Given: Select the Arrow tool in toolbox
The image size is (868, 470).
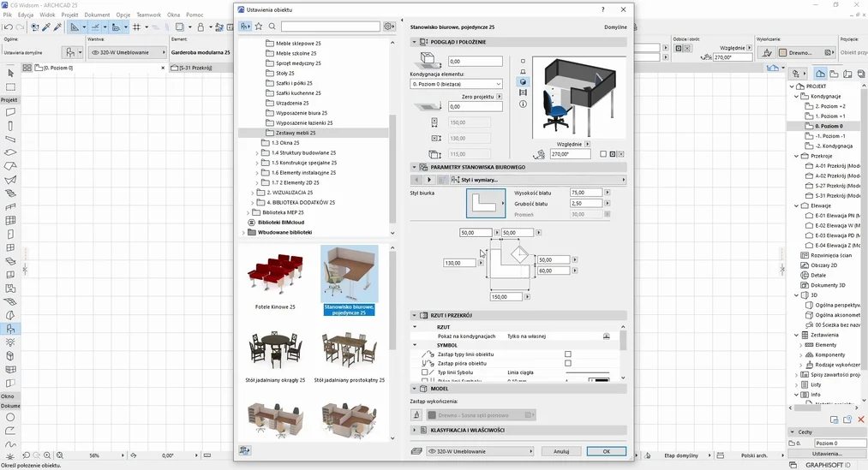Looking at the screenshot, I should pos(10,74).
